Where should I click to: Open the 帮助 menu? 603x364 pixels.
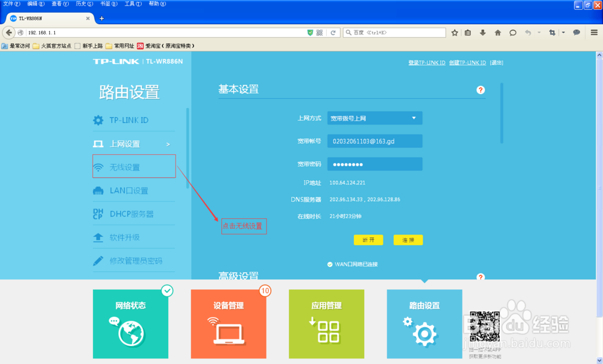coord(157,4)
